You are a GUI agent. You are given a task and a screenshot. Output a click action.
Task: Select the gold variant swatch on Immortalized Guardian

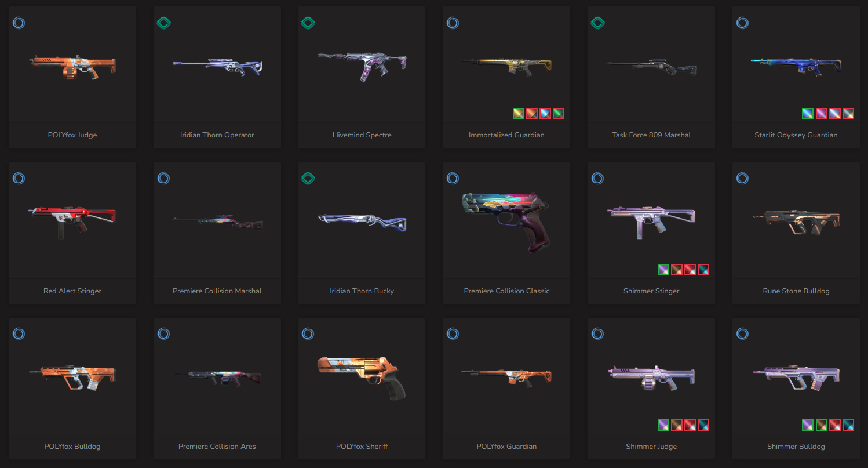click(x=519, y=114)
